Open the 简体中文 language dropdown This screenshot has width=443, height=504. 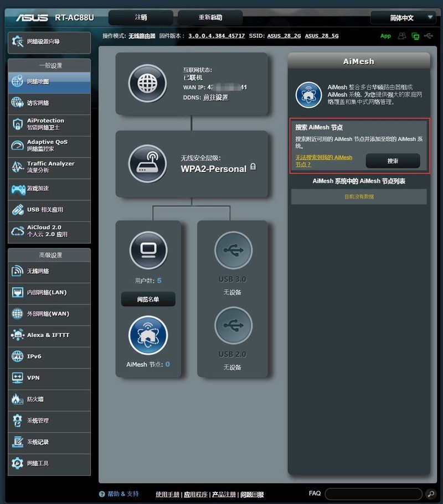403,18
